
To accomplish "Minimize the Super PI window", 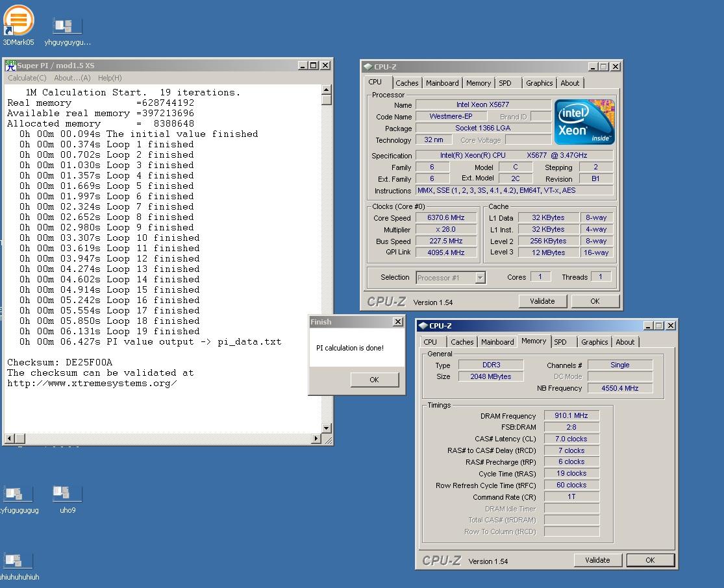I will 303,66.
